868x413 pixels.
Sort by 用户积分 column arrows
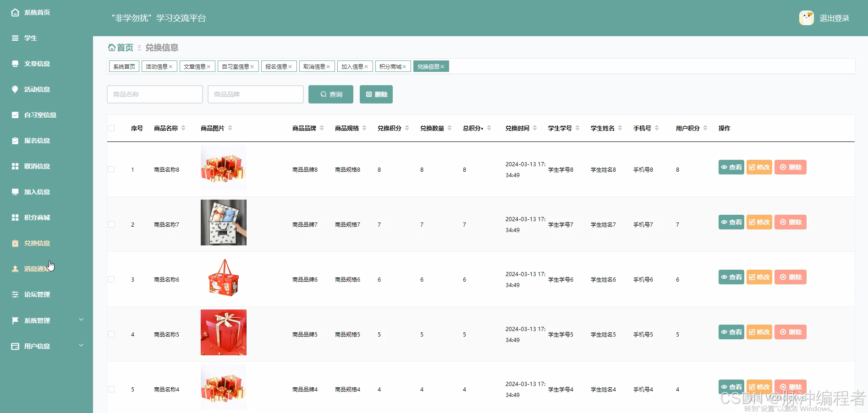point(705,128)
